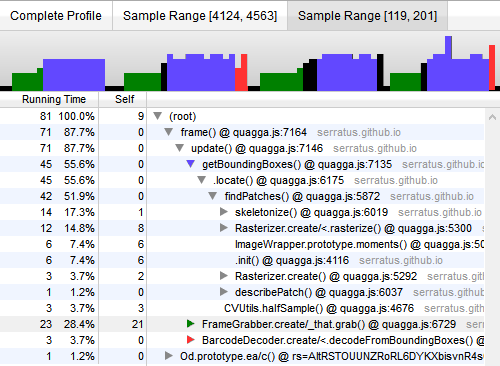500x366 pixels.
Task: Click the 17.3% running time cell for skeletonize()
Action: click(x=79, y=212)
